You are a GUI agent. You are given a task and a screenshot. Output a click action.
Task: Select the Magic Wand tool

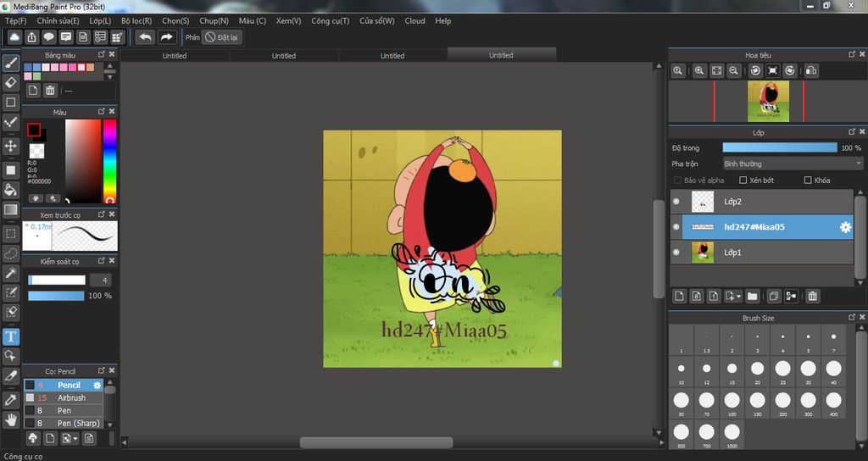[x=10, y=273]
